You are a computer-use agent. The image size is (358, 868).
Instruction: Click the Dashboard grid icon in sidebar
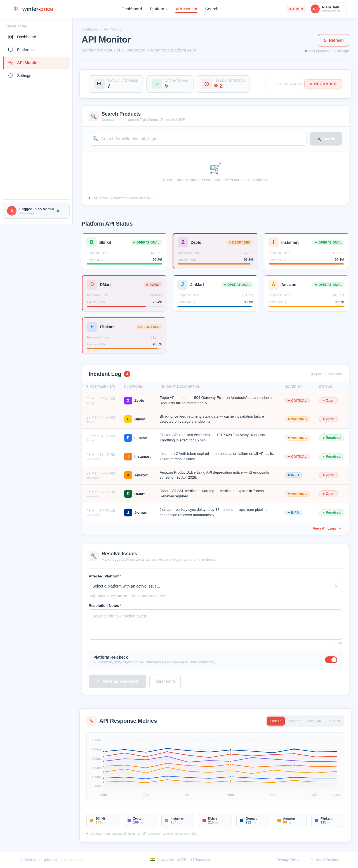[x=10, y=37]
